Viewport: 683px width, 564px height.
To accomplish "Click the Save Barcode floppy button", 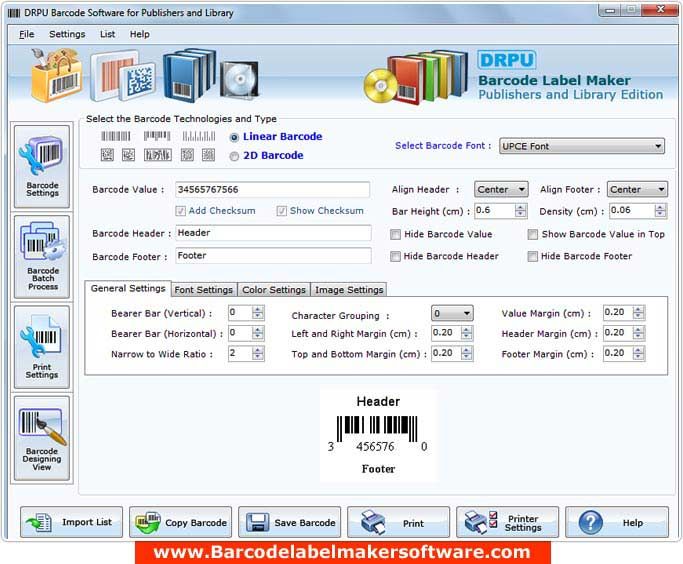I will click(x=289, y=522).
